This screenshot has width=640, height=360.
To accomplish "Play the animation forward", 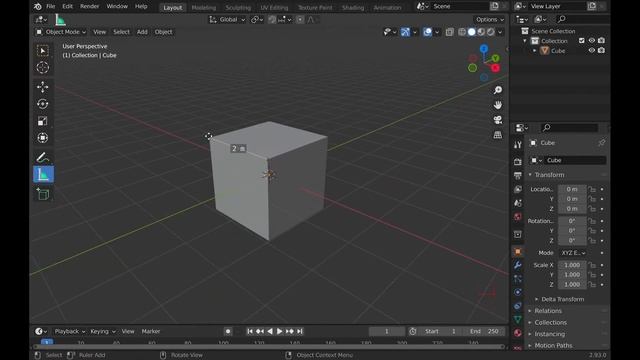I will [x=280, y=331].
